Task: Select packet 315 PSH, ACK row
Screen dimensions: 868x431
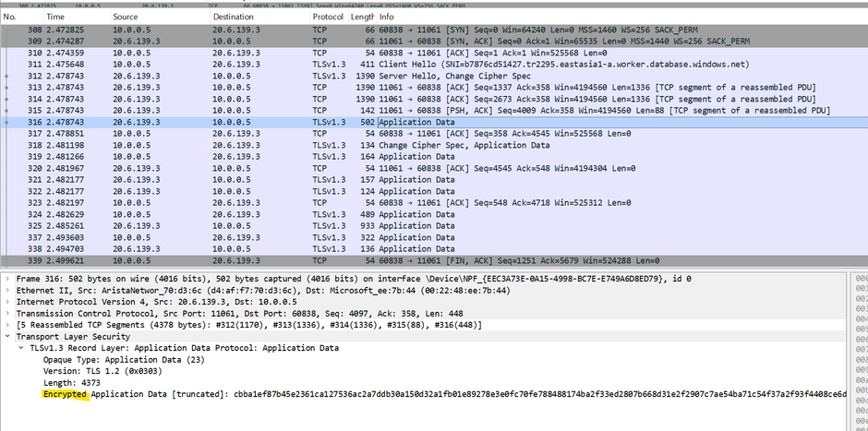Action: click(434, 111)
